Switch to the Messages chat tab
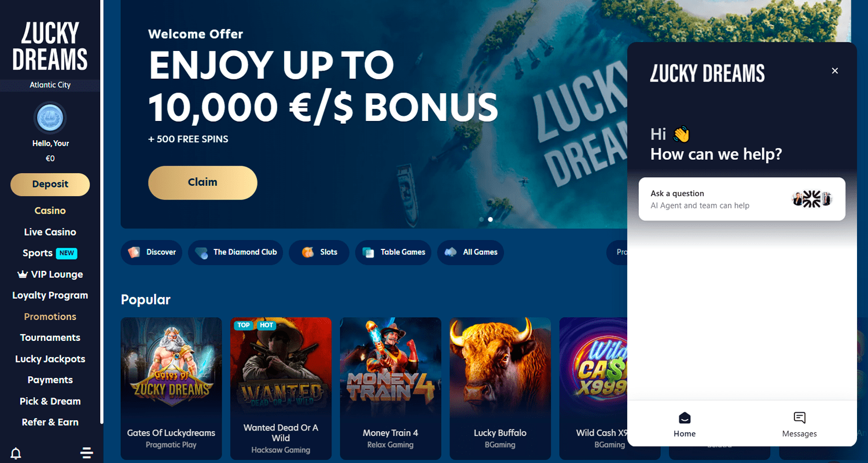Image resolution: width=868 pixels, height=463 pixels. tap(799, 424)
